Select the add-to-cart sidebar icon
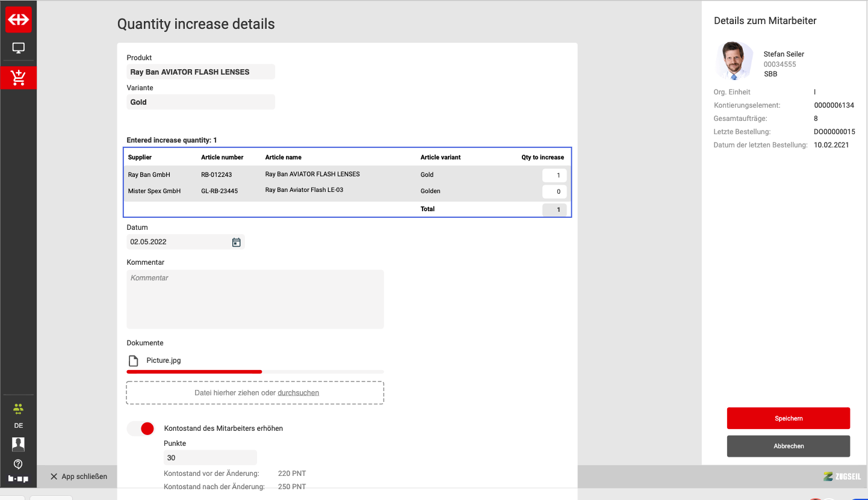Image resolution: width=868 pixels, height=500 pixels. point(18,78)
